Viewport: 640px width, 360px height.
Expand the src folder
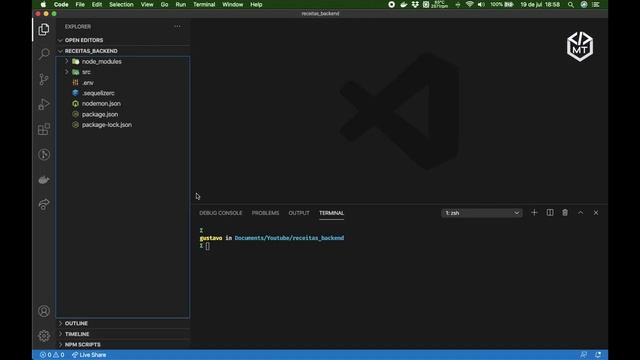tap(86, 72)
